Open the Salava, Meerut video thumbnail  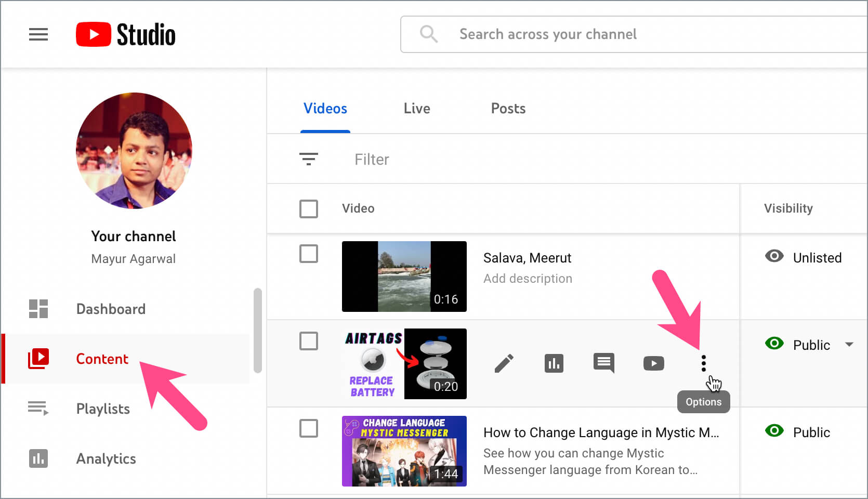click(x=404, y=277)
